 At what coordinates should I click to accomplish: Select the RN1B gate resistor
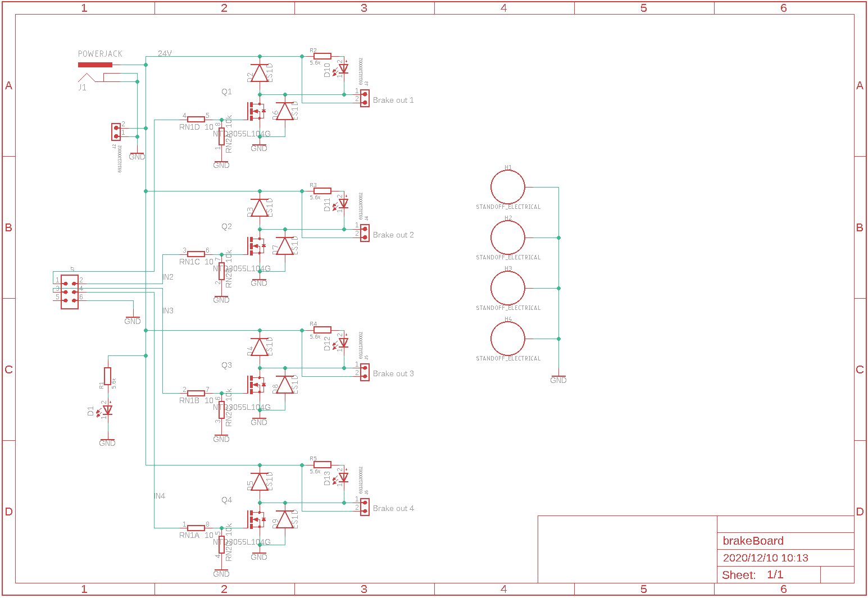pos(196,393)
